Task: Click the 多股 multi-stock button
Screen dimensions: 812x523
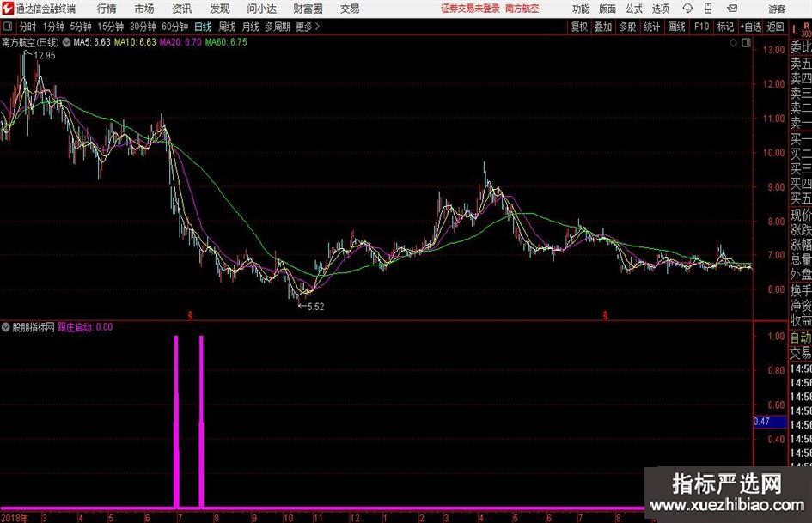Action: tap(627, 27)
